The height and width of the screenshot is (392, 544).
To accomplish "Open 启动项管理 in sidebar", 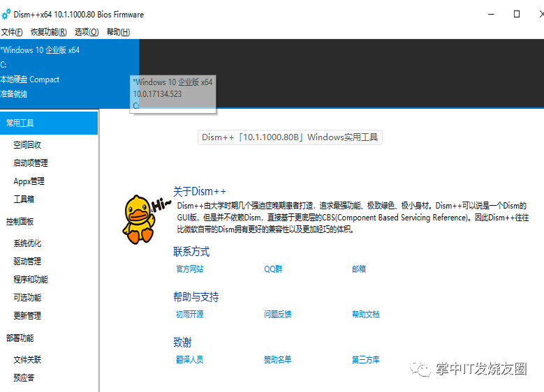I will pos(31,163).
